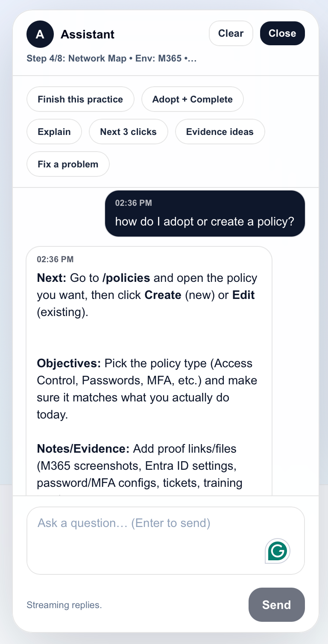The image size is (328, 644).
Task: Click the "Streaming replies." label
Action: tap(64, 605)
